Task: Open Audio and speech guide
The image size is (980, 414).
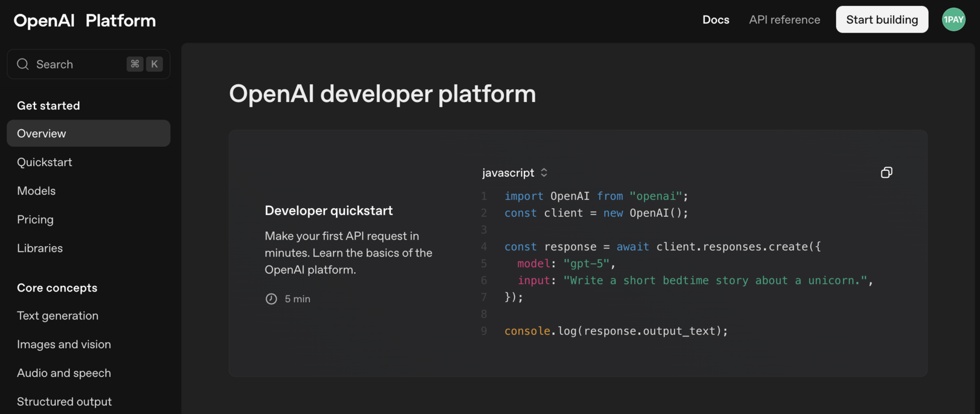Action: 64,373
